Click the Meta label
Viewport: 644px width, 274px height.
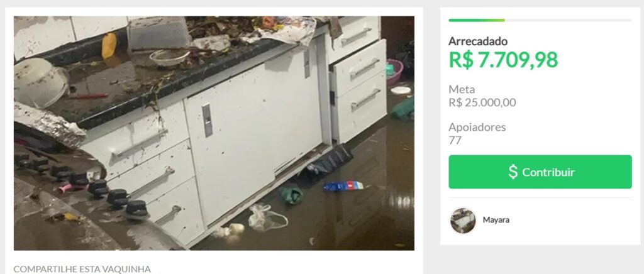[x=462, y=89]
